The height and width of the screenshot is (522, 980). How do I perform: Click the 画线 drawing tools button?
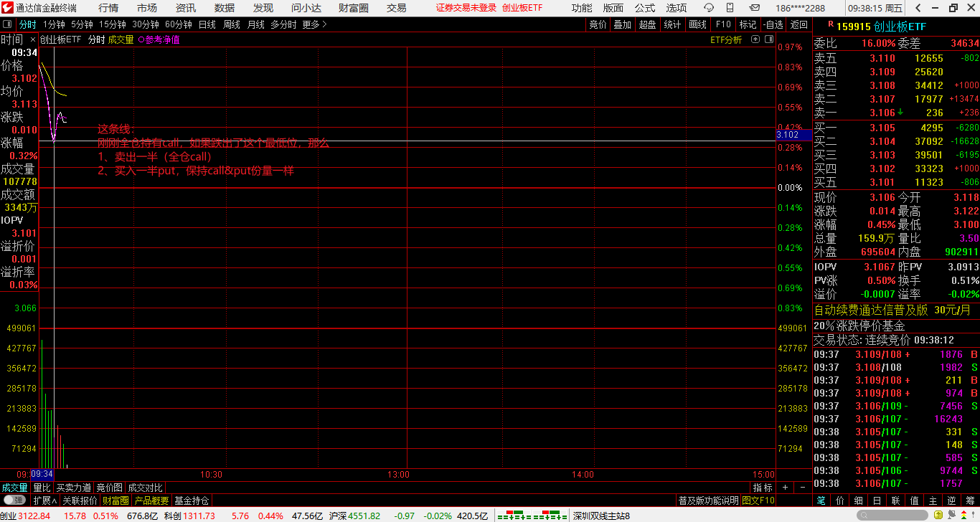(697, 24)
